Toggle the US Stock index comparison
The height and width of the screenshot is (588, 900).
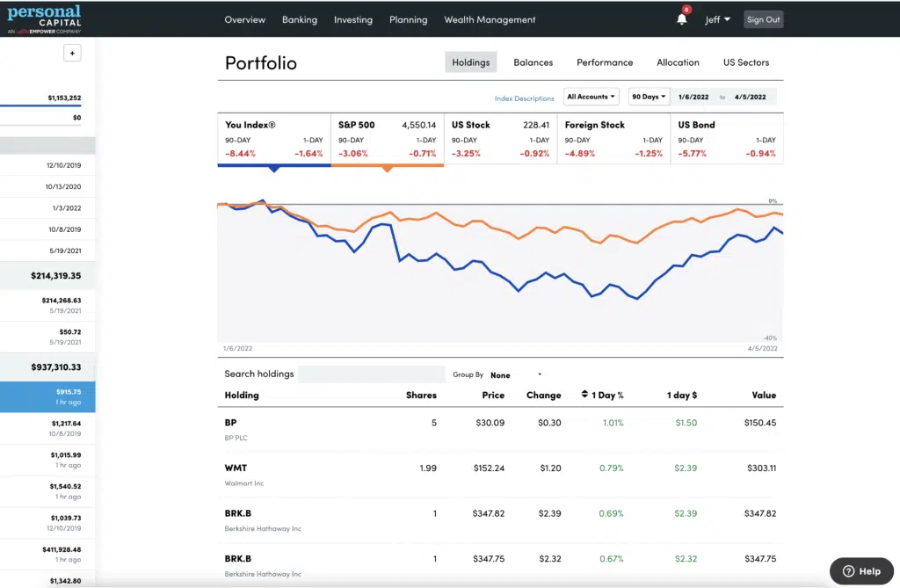point(500,139)
